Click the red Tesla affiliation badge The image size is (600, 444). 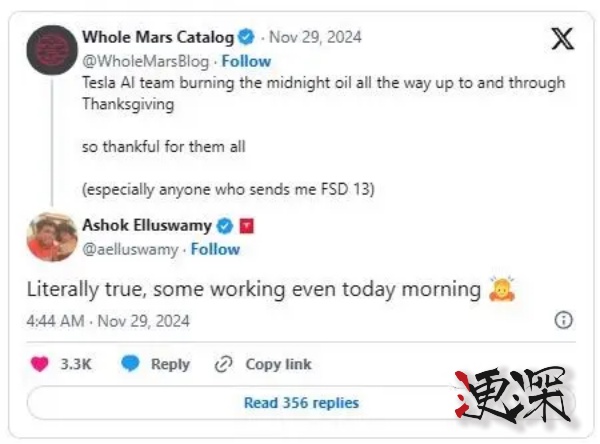pos(247,226)
